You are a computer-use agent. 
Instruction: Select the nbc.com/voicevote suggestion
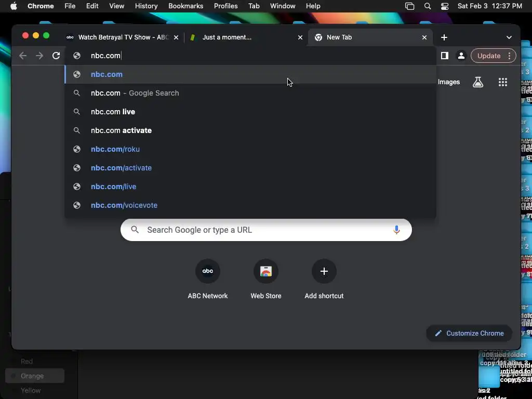tap(250, 205)
